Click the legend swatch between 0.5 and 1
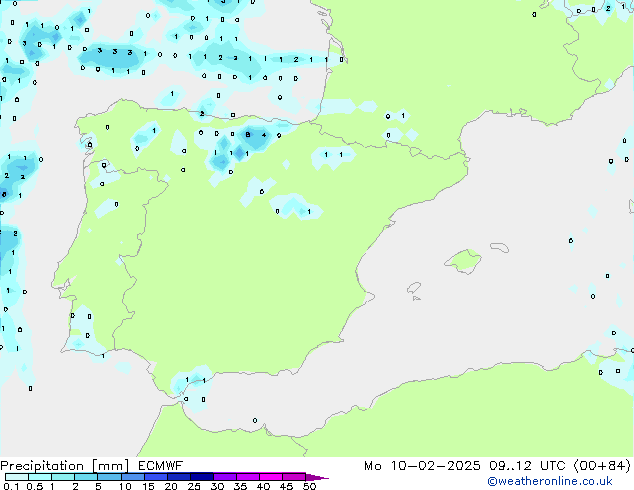Image resolution: width=634 pixels, height=490 pixels. click(x=40, y=477)
